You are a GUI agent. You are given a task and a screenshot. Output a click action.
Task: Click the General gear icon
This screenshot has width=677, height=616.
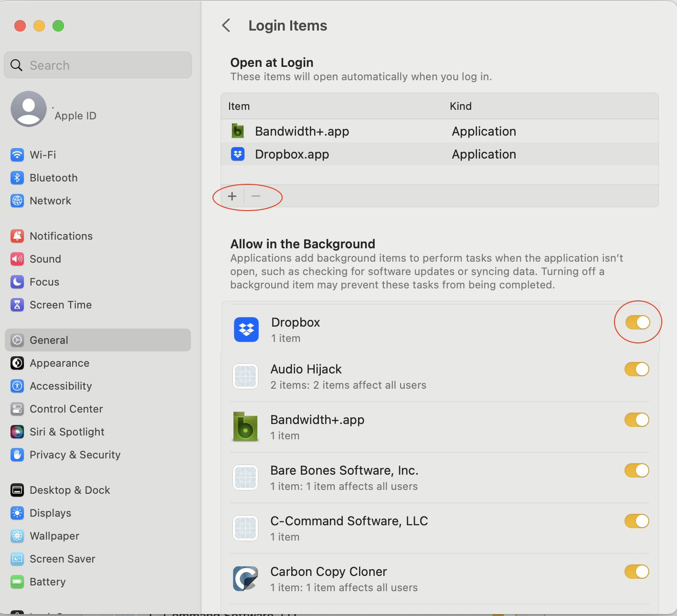tap(17, 340)
